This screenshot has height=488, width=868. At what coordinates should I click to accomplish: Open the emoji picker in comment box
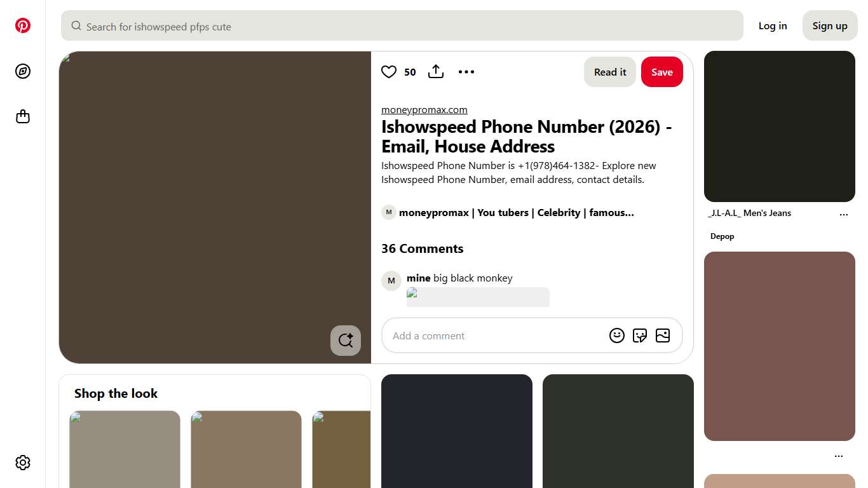pos(617,335)
